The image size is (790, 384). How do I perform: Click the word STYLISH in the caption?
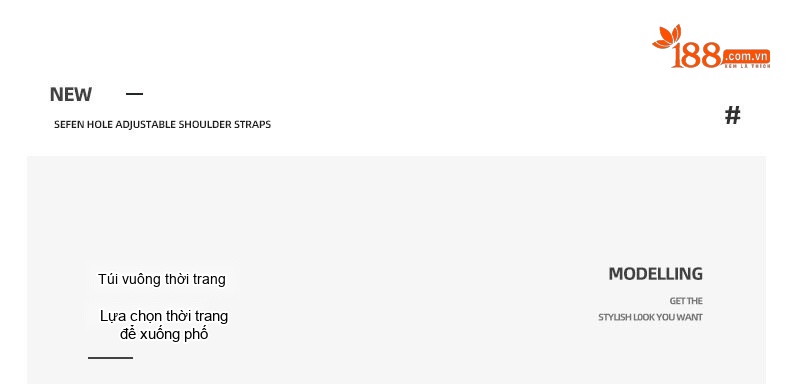point(615,317)
